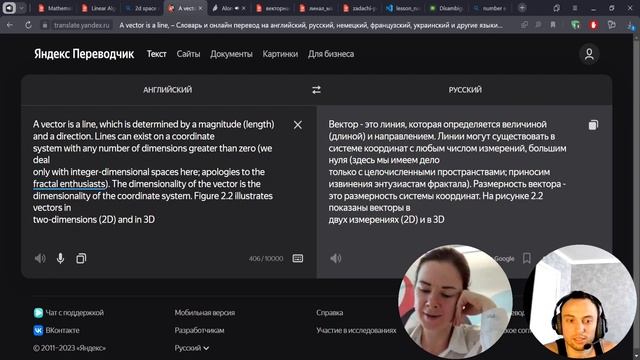Screen dimensions: 640x360
Task: Switch to Сайты translation
Action: pos(188,54)
